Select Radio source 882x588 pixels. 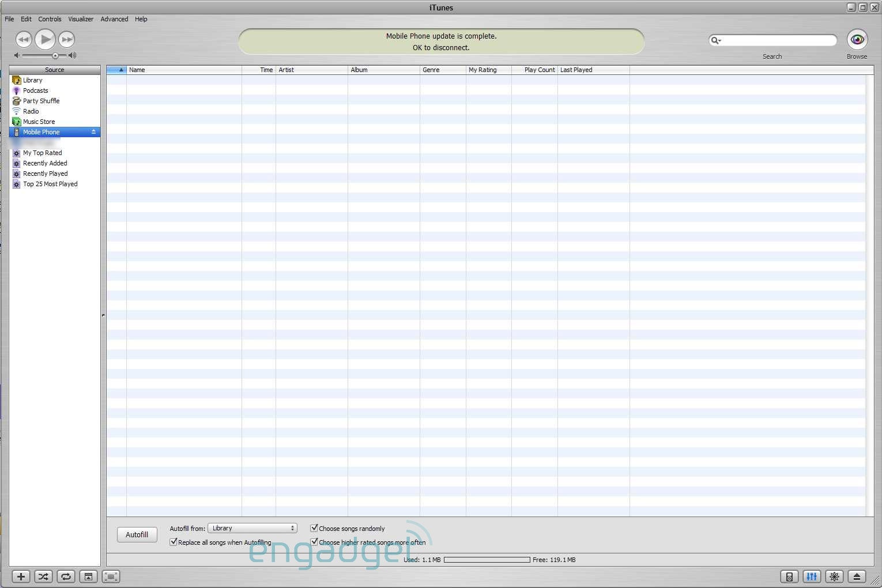[55, 111]
